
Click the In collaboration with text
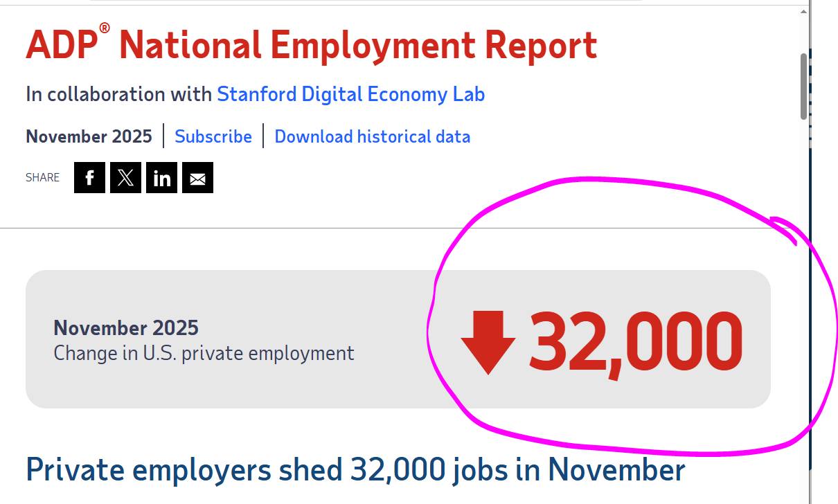click(x=119, y=94)
